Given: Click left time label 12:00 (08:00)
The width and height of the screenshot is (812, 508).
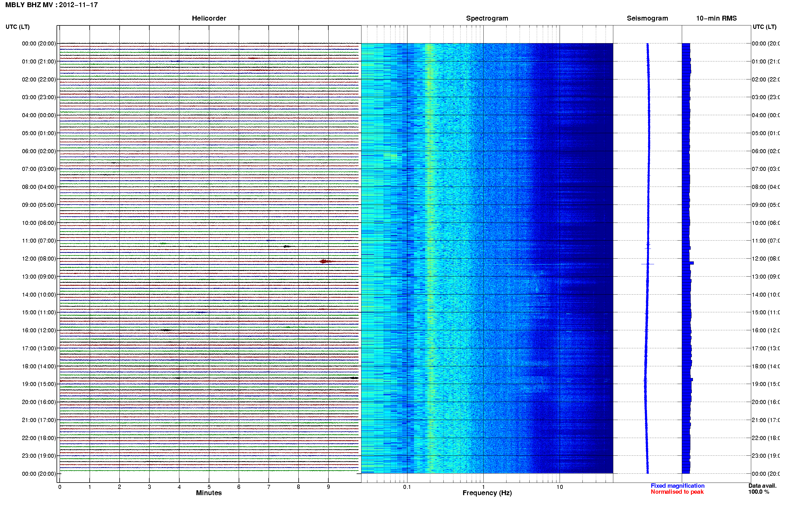Looking at the screenshot, I should [39, 259].
